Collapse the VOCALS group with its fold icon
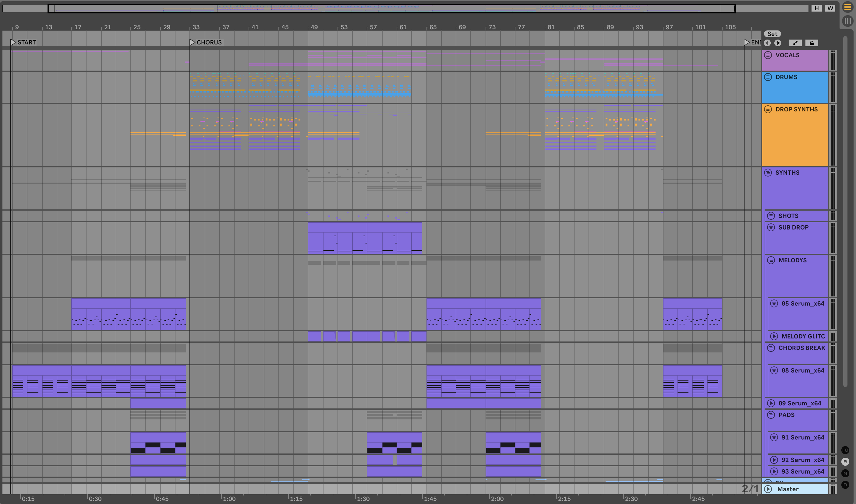The image size is (856, 504). (x=768, y=55)
